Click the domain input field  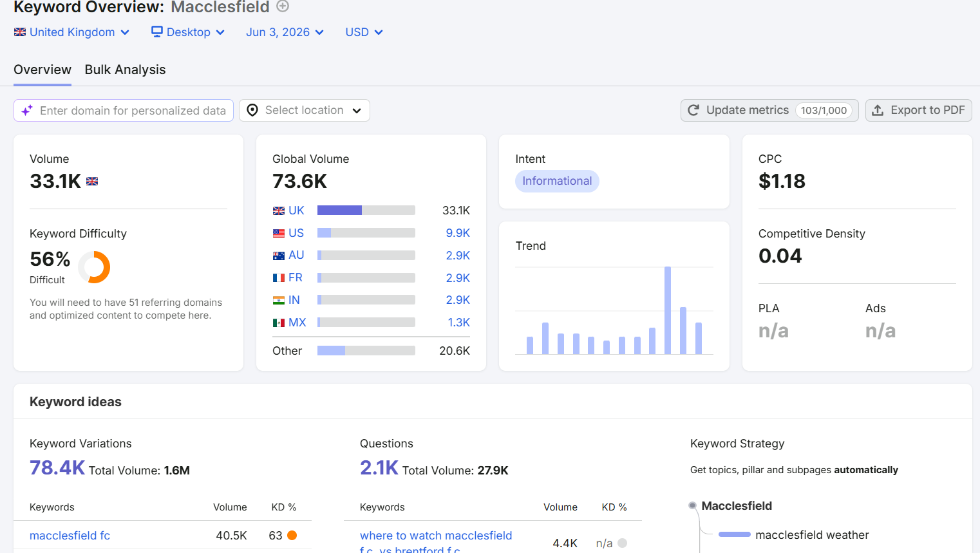(124, 110)
